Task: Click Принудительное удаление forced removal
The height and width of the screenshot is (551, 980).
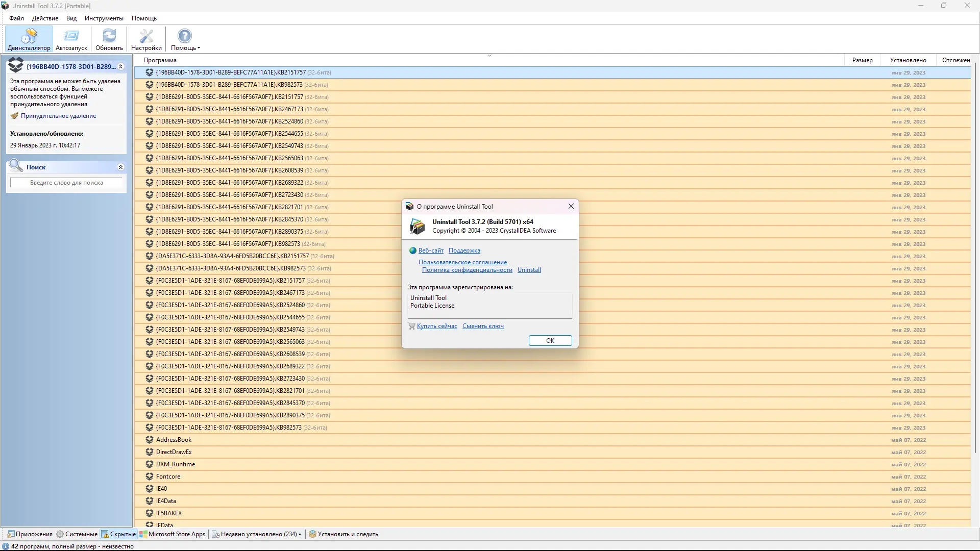Action: pos(58,116)
